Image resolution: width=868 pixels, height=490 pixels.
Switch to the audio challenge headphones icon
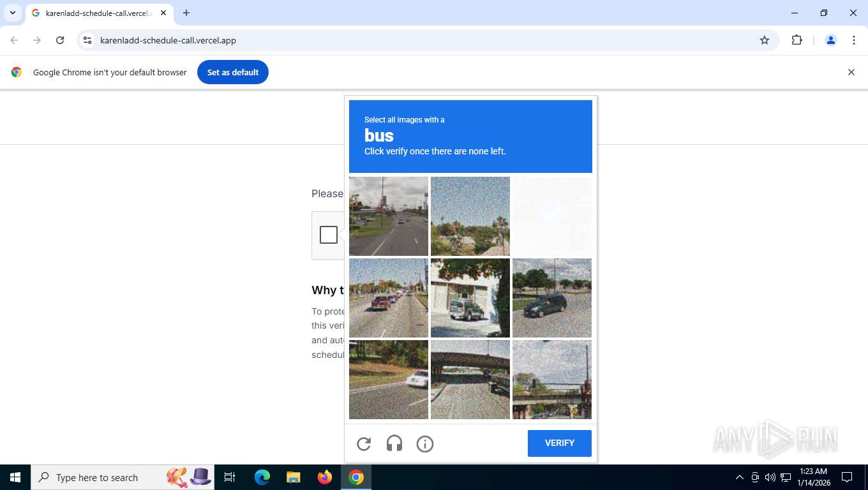[394, 443]
